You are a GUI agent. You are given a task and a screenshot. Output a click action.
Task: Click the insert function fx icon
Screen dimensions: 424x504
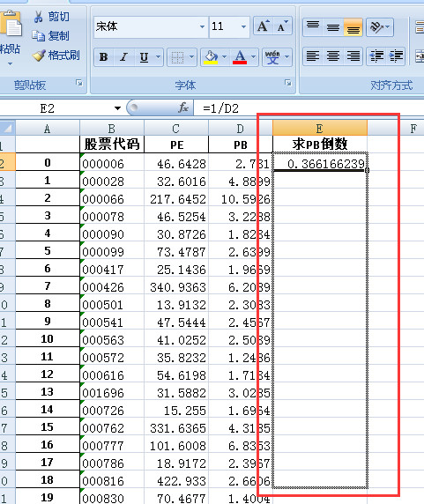[183, 107]
